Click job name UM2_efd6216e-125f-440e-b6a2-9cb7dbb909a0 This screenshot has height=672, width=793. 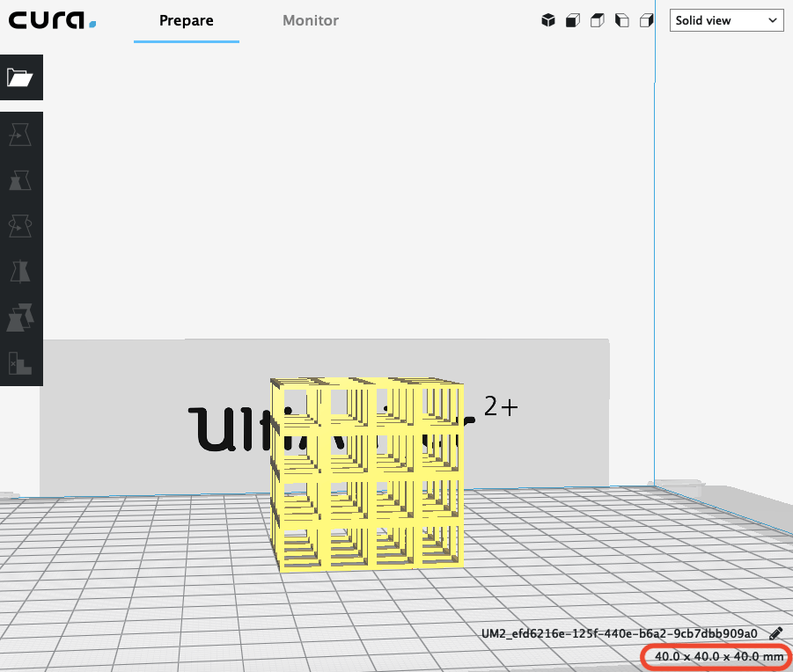pos(619,633)
